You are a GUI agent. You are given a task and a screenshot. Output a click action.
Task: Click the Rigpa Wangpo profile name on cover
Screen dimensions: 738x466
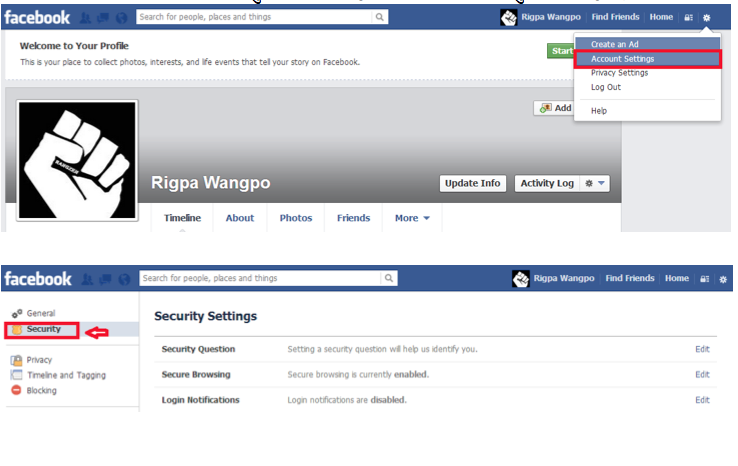pyautogui.click(x=210, y=183)
